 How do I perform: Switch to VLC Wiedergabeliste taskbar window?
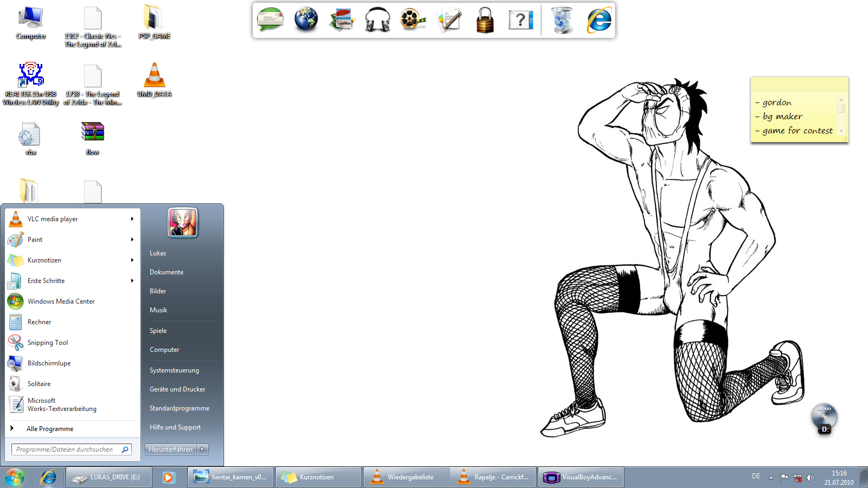tap(406, 477)
